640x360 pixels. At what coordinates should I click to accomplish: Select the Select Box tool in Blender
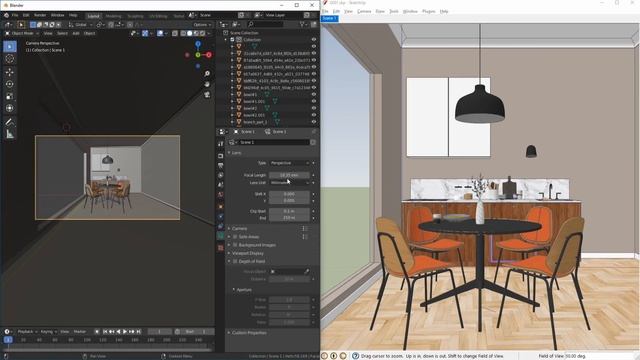click(x=10, y=47)
